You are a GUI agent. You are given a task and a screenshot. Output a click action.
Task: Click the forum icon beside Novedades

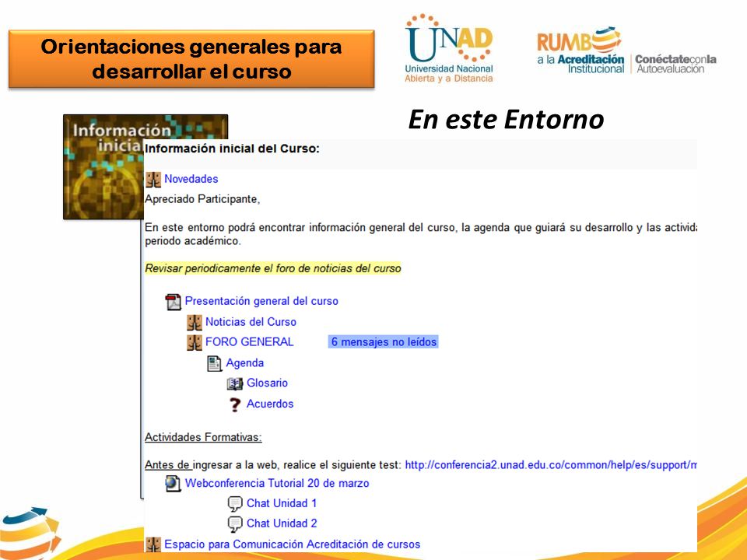click(x=153, y=180)
